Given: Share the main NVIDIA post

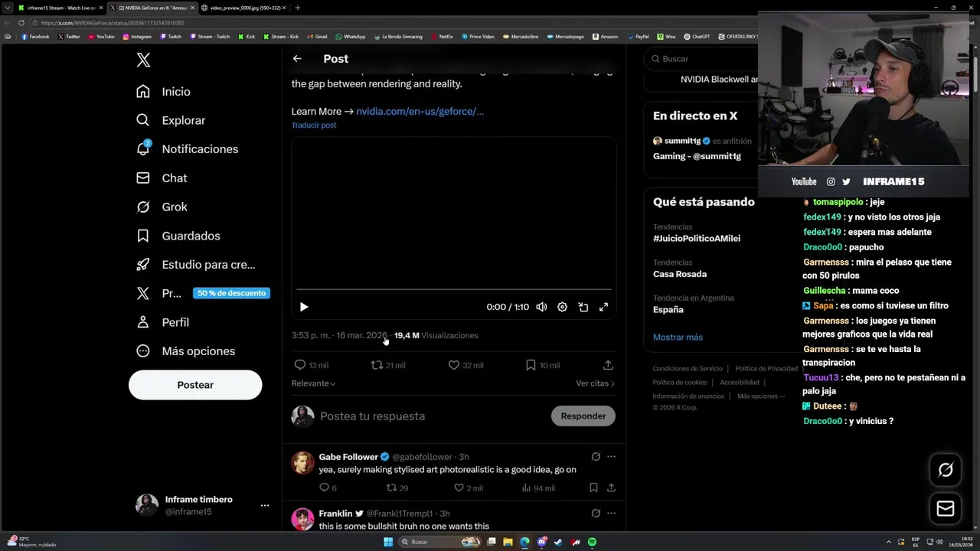Looking at the screenshot, I should pos(608,365).
